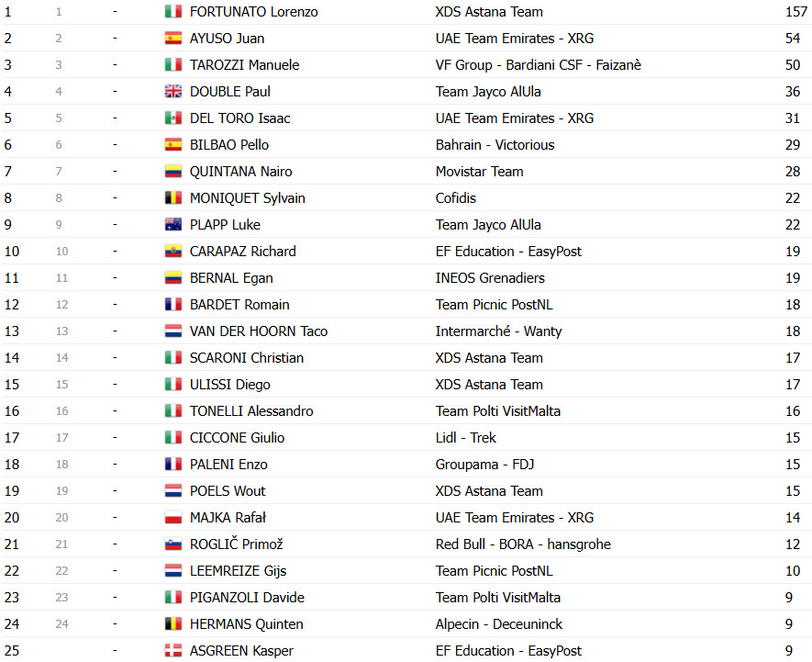812x662 pixels.
Task: Click ASGREEN Kasper rider name
Action: (241, 651)
